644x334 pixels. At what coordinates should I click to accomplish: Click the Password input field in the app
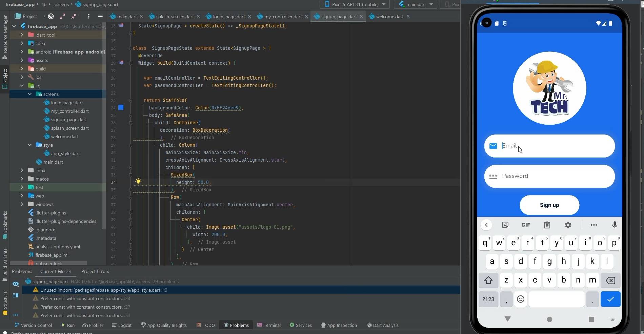point(549,176)
